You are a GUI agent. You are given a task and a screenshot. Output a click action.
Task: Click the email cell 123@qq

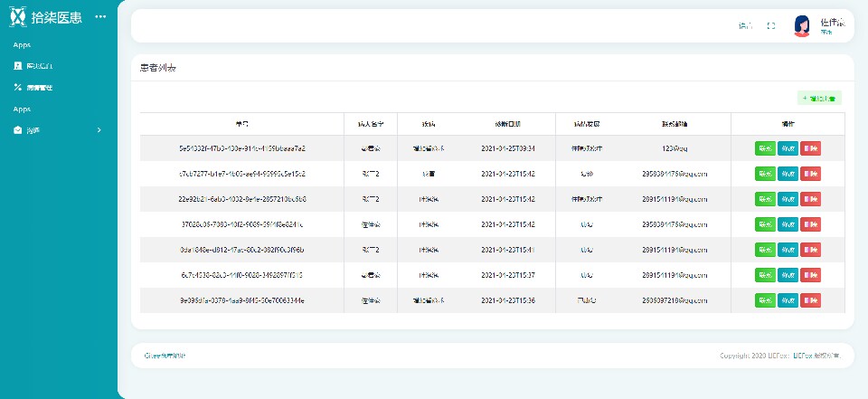coord(675,148)
